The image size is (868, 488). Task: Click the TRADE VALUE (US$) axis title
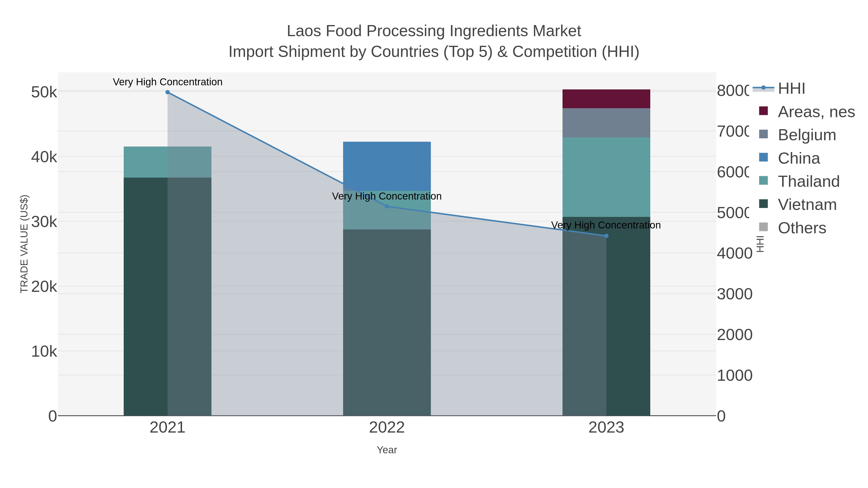click(x=24, y=244)
